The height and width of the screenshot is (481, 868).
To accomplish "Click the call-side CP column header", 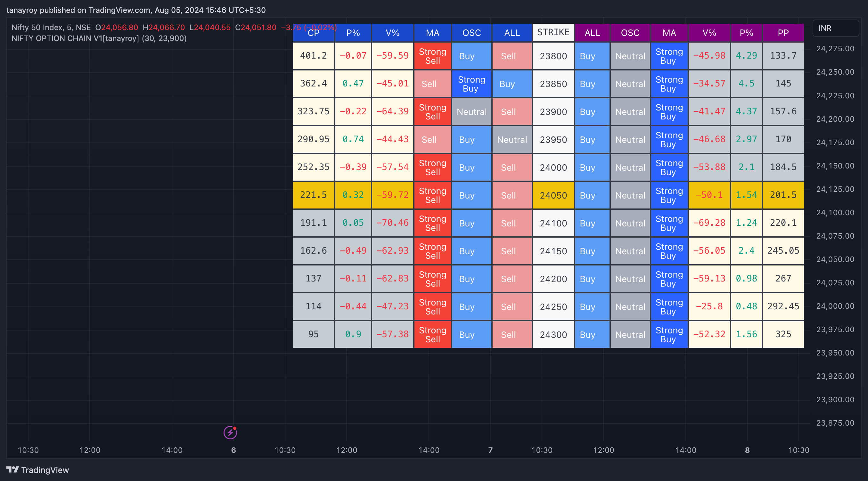I will coord(313,33).
